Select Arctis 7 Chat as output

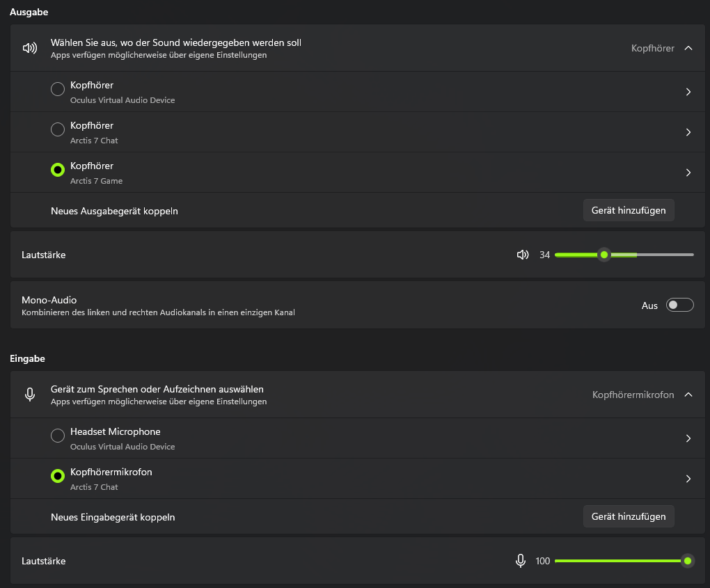(x=58, y=129)
